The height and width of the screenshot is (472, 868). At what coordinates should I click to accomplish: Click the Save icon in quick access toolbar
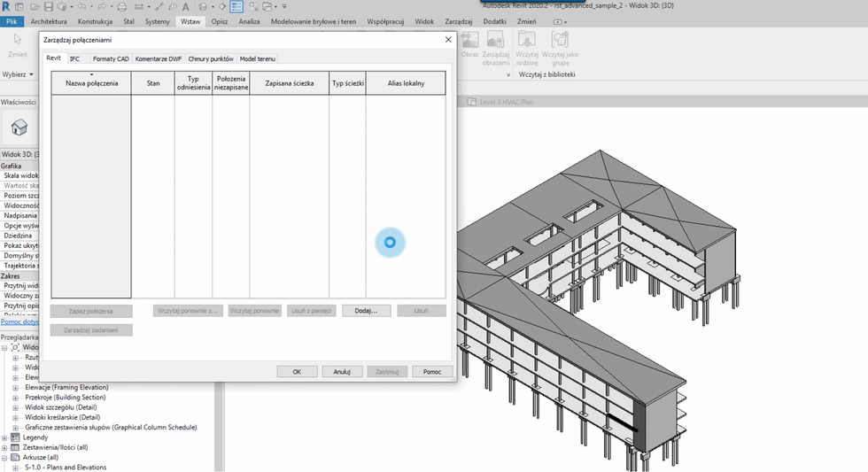(49, 6)
